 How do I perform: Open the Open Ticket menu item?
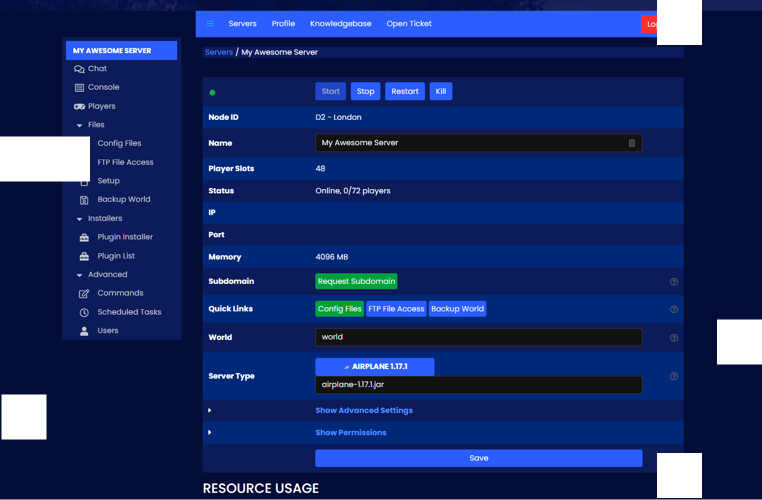409,24
